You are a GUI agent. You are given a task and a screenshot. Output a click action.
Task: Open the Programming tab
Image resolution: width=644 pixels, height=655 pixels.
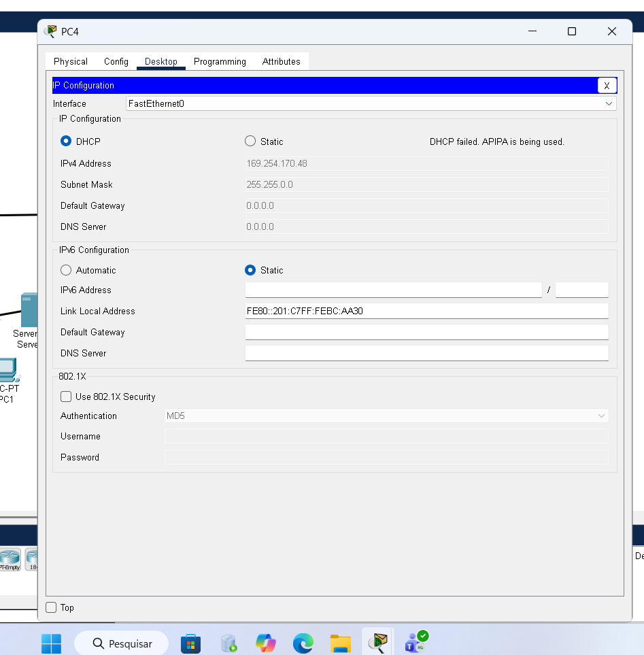pos(220,61)
